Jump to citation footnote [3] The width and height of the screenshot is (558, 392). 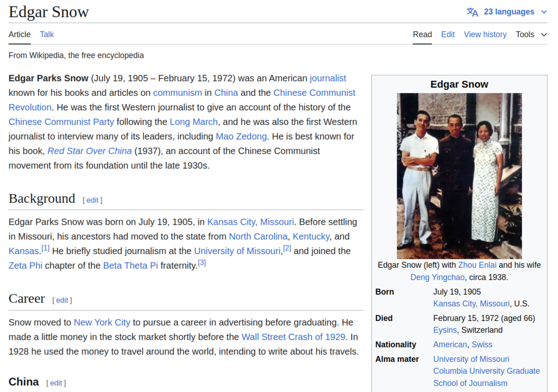click(202, 263)
